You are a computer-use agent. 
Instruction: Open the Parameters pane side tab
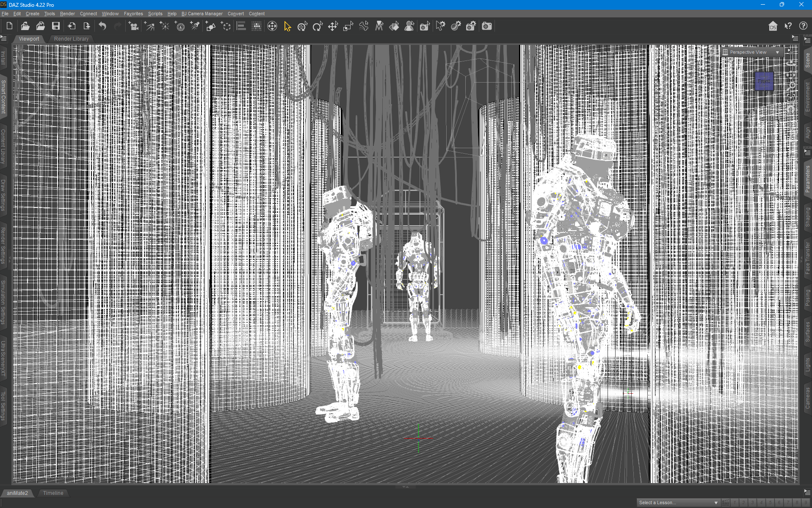pos(807,179)
